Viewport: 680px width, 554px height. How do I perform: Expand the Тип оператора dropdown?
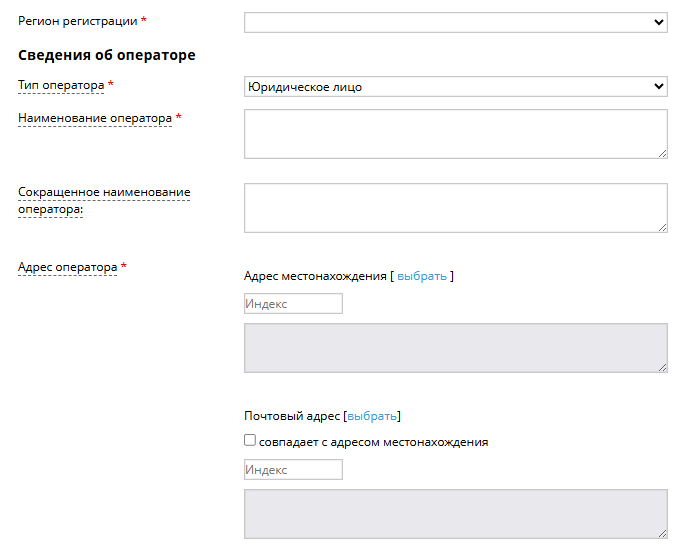455,87
